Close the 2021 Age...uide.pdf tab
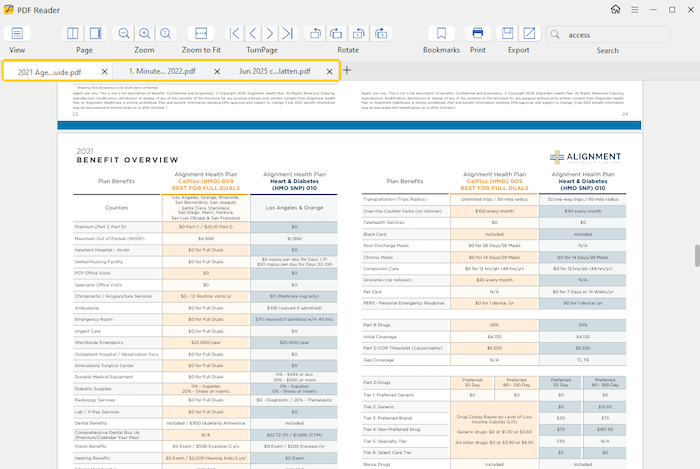Viewport: 700px width, 469px height. pyautogui.click(x=104, y=71)
